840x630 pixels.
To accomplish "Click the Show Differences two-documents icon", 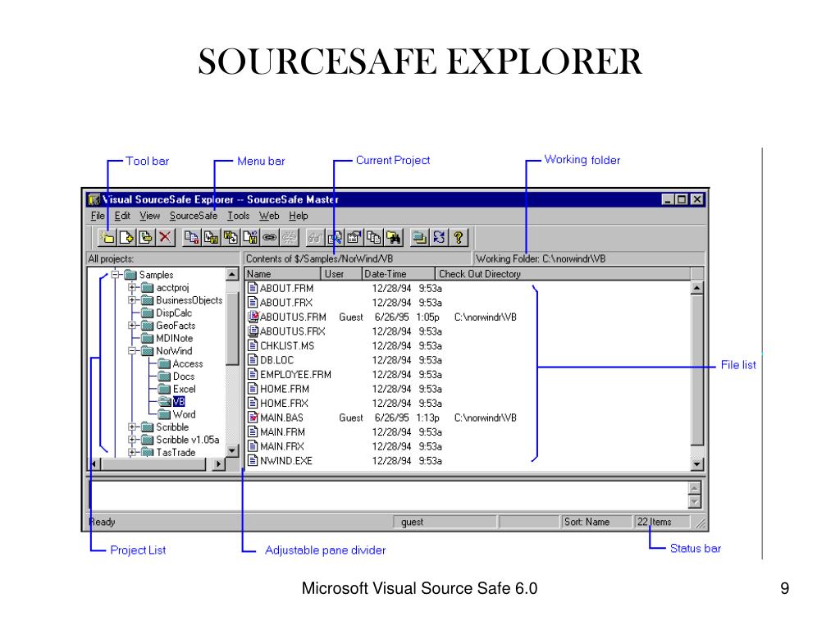I will click(373, 237).
